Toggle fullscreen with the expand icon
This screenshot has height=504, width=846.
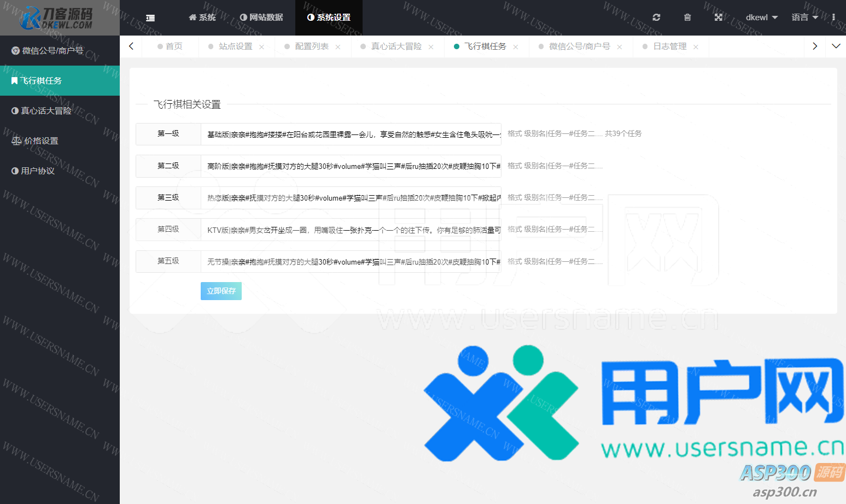719,17
